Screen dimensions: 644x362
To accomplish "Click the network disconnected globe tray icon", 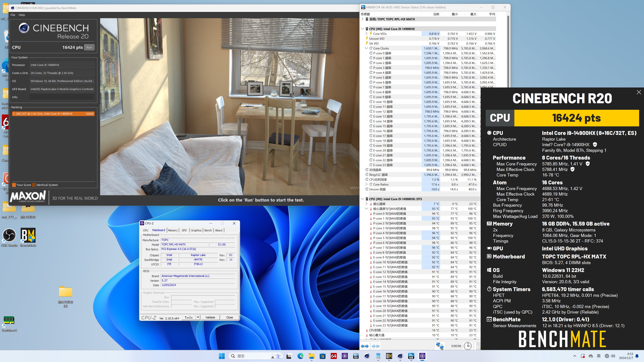I will (x=607, y=356).
